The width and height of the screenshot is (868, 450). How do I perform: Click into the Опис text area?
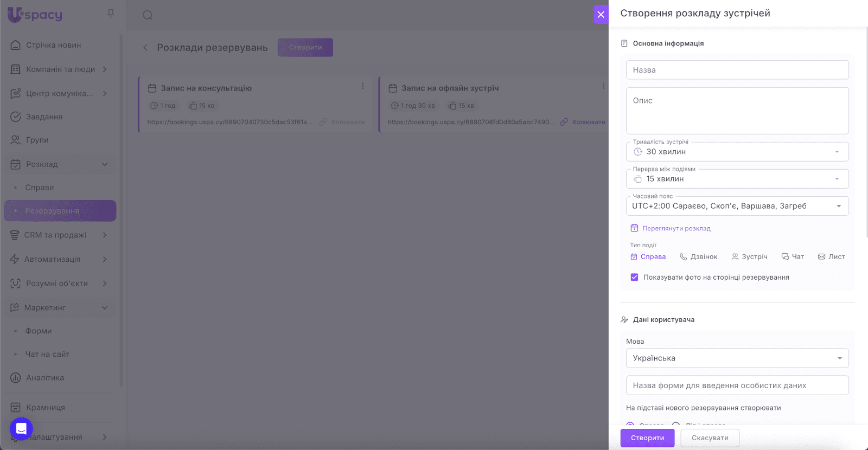(x=737, y=111)
